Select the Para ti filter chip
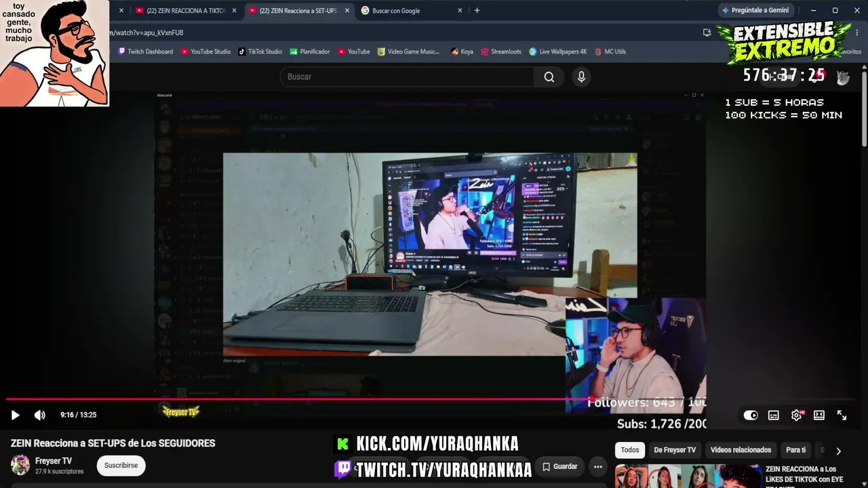This screenshot has height=488, width=868. [x=795, y=450]
